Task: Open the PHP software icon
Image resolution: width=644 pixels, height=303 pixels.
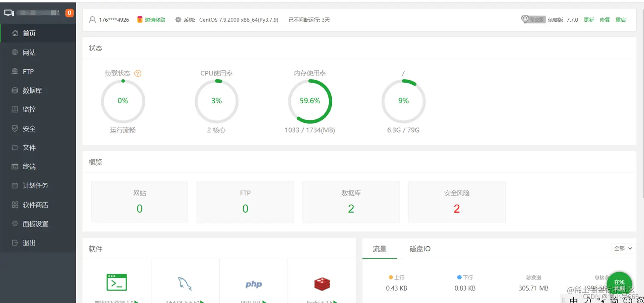Action: point(254,284)
